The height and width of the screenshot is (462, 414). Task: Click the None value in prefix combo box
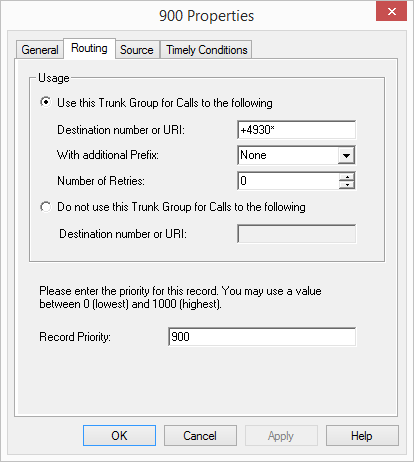(x=253, y=155)
